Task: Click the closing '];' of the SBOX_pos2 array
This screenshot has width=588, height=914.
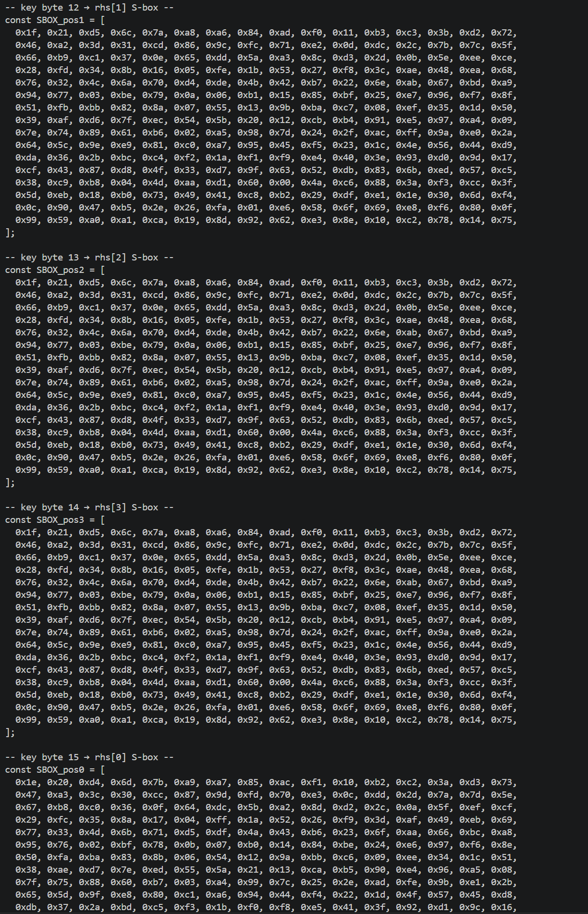Action: (x=10, y=482)
